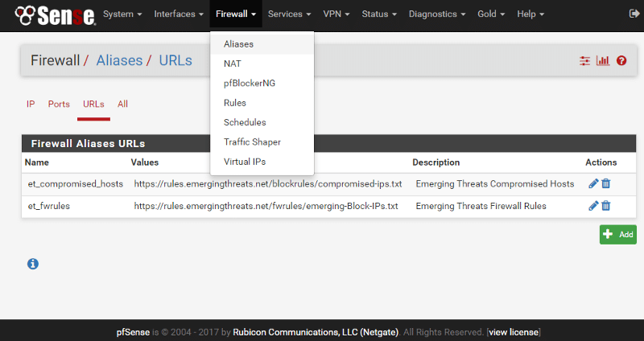
Task: Open the Interfaces dropdown menu
Action: click(x=179, y=14)
